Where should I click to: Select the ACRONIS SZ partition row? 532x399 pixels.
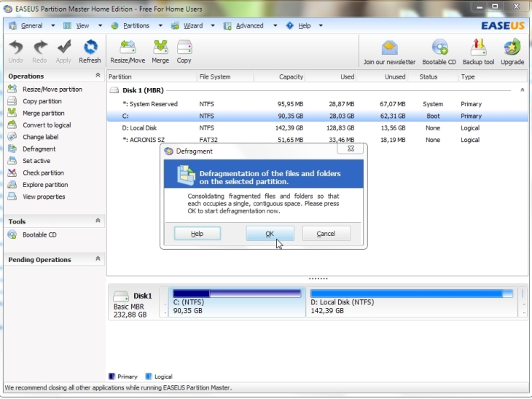(x=317, y=140)
